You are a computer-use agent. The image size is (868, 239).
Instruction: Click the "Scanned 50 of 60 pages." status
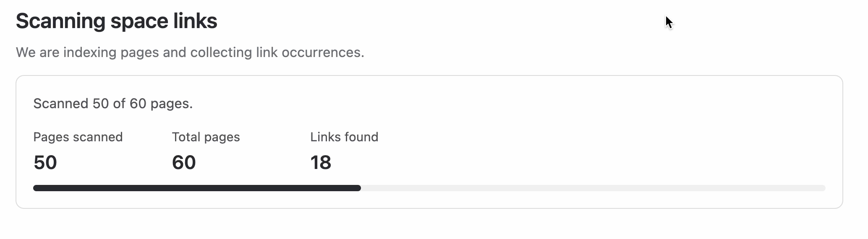113,104
